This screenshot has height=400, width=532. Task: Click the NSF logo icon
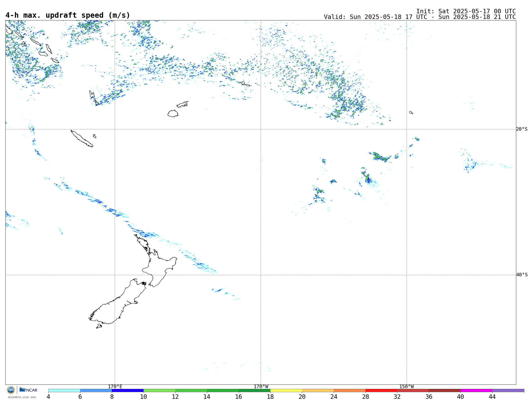coord(11,390)
